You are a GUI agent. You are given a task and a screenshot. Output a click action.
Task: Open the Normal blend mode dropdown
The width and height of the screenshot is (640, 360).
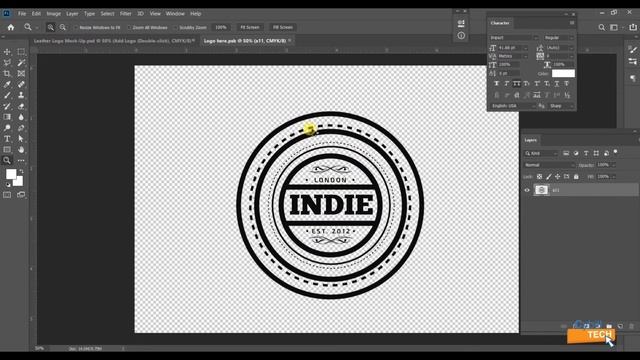click(549, 165)
